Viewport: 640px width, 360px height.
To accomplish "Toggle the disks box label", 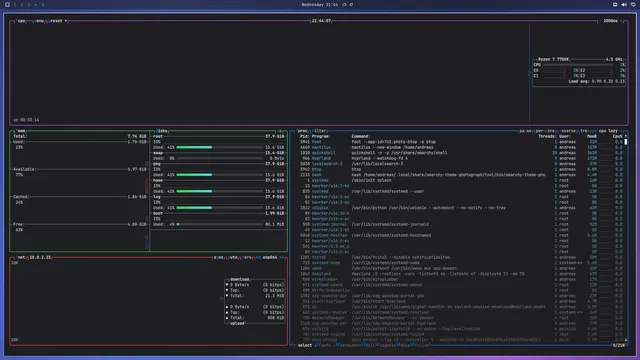I will point(162,131).
